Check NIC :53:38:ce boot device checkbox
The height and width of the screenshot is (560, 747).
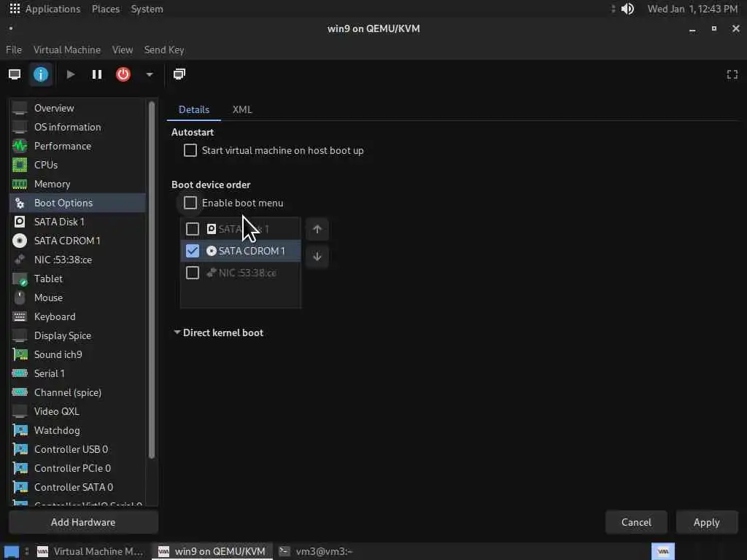(x=193, y=273)
